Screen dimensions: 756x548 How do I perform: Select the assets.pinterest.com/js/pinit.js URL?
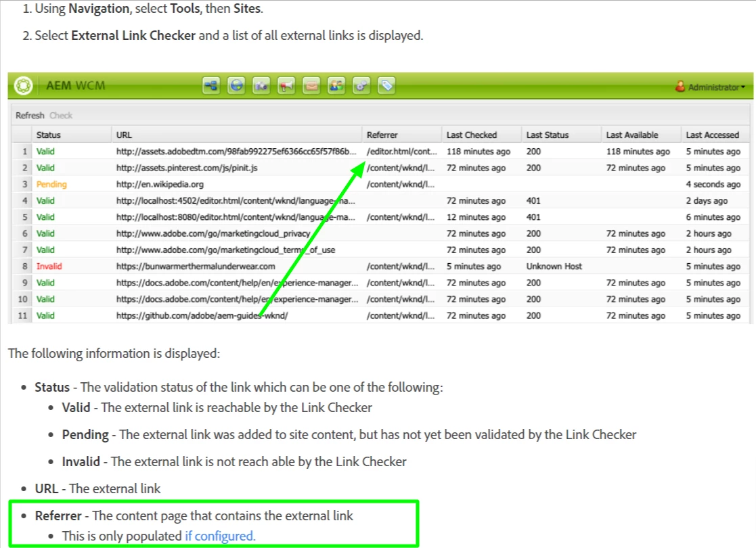pos(187,168)
